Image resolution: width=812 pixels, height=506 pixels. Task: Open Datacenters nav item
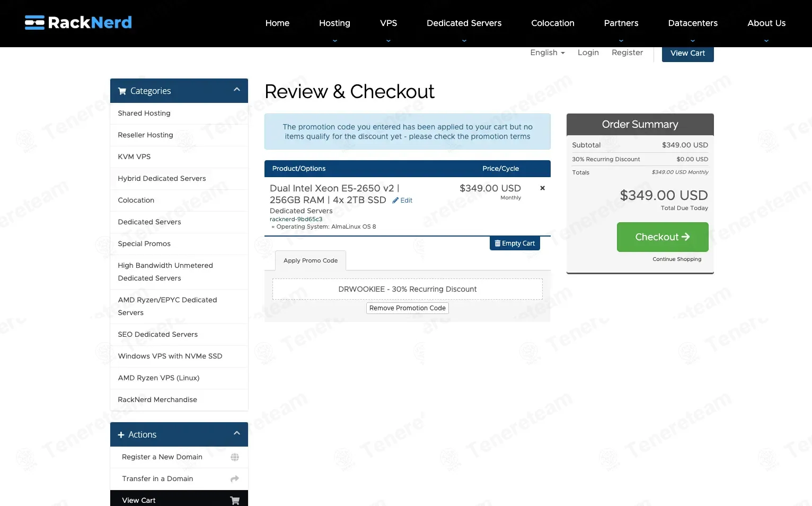693,23
